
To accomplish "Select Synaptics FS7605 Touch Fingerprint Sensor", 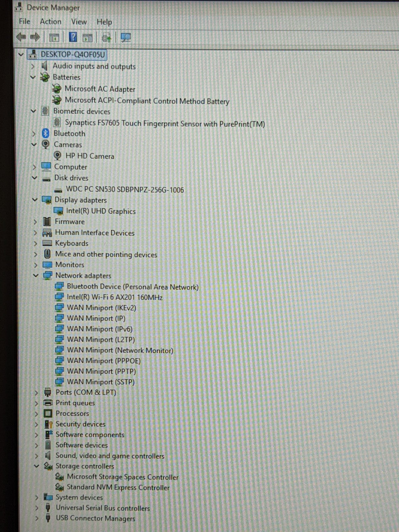I will point(165,124).
